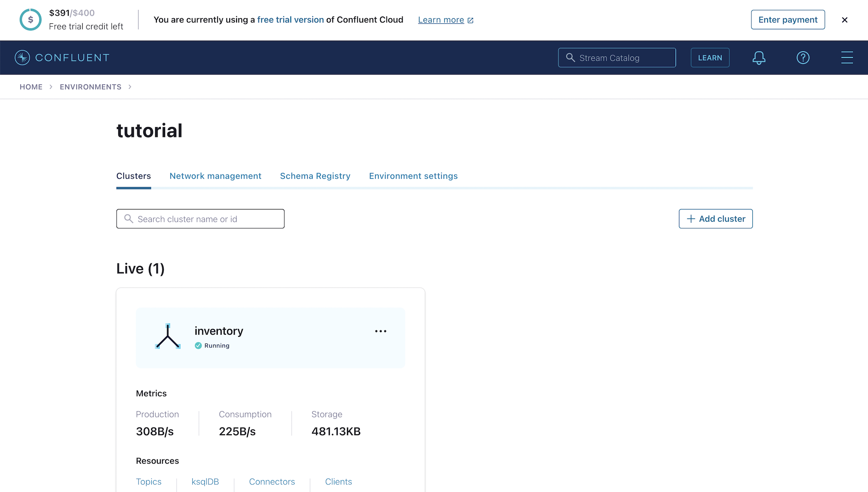Expand the ENVIRONMENTS breadcrumb chevron

point(130,87)
